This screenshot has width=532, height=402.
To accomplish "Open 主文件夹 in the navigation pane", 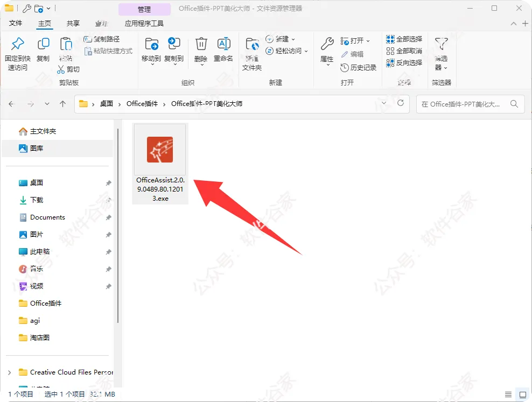I will point(58,131).
